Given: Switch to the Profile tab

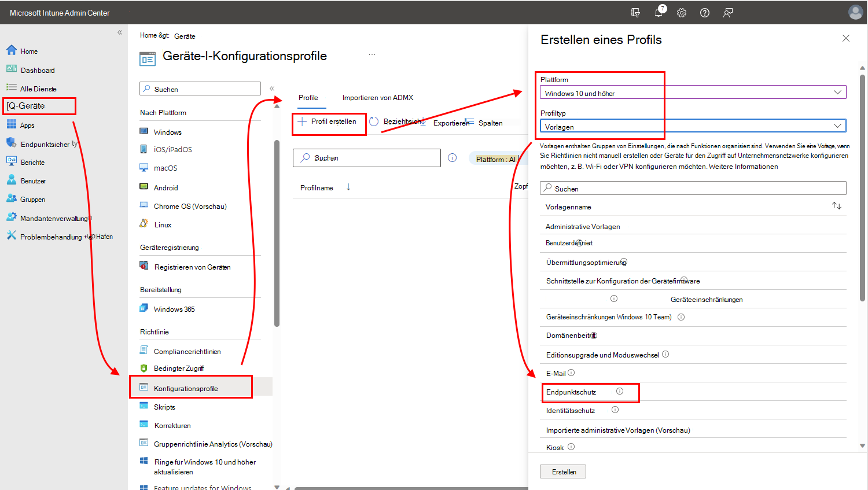Looking at the screenshot, I should 308,98.
